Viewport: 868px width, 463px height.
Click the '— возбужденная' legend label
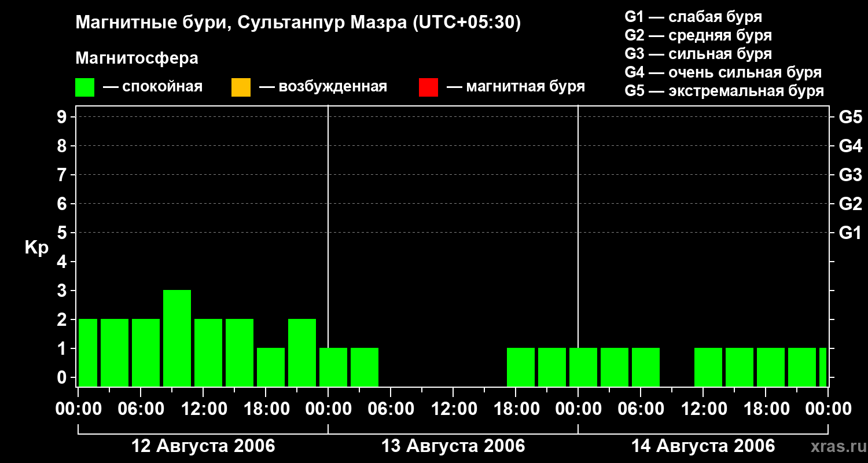(x=323, y=87)
